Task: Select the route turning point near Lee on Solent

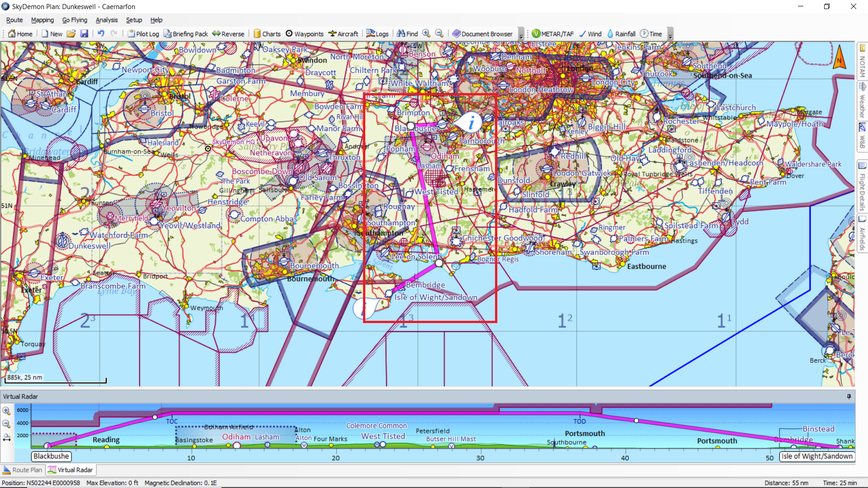Action: point(439,263)
